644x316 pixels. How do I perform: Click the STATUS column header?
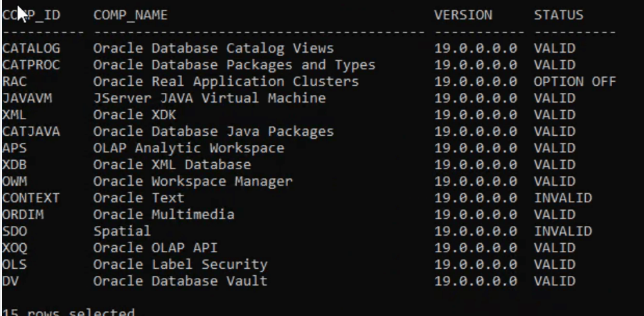559,15
